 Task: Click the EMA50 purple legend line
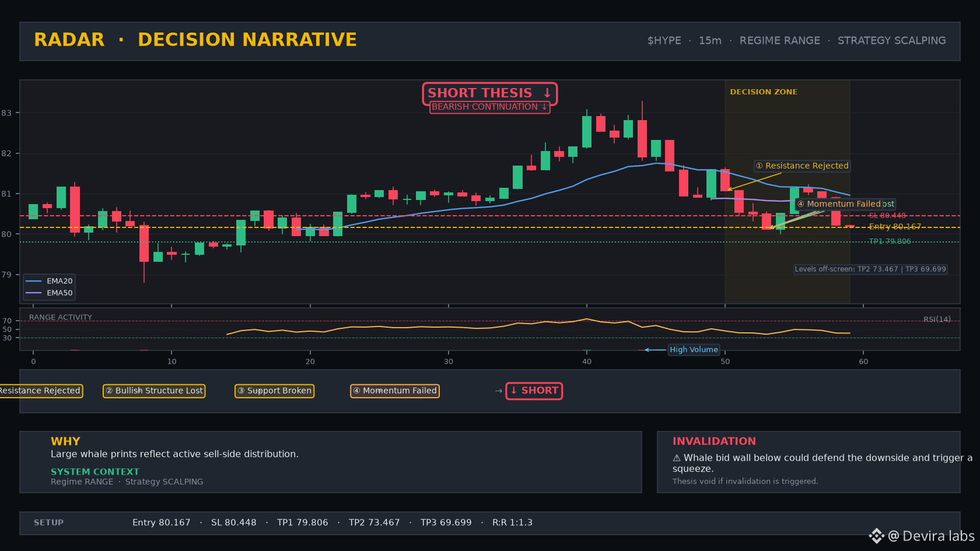pos(33,293)
